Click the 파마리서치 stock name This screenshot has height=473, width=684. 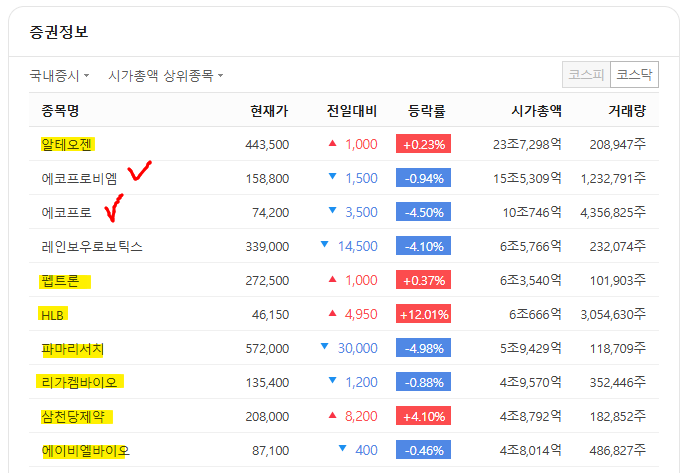73,348
